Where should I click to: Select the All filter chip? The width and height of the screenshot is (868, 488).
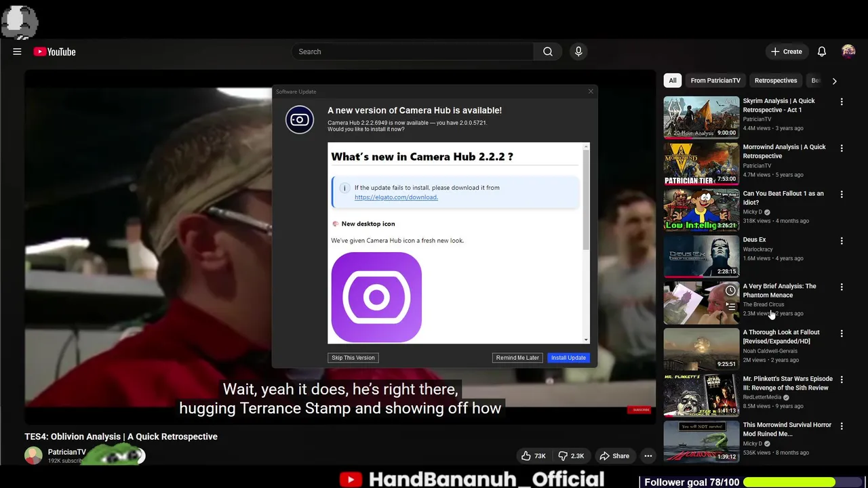[x=673, y=81]
